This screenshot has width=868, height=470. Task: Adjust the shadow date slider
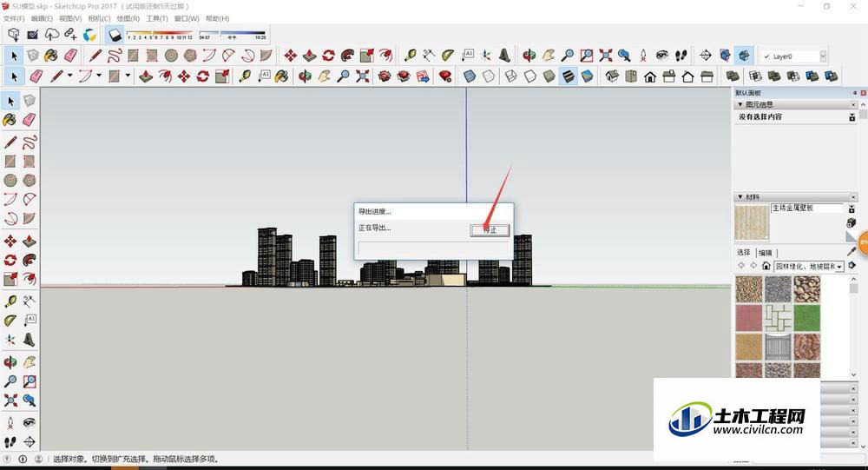pyautogui.click(x=160, y=35)
